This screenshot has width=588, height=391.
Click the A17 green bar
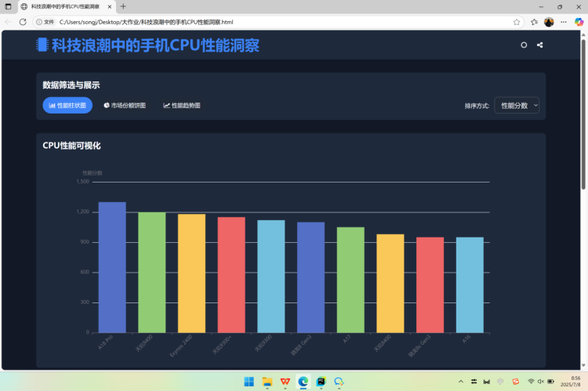pos(350,280)
